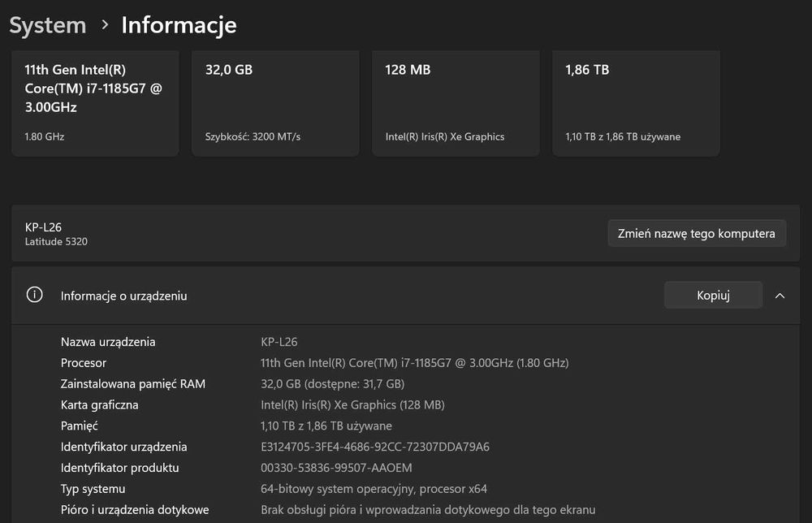Click Zainstalowana pamięć RAM label
Image resolution: width=812 pixels, height=523 pixels.
tap(133, 383)
